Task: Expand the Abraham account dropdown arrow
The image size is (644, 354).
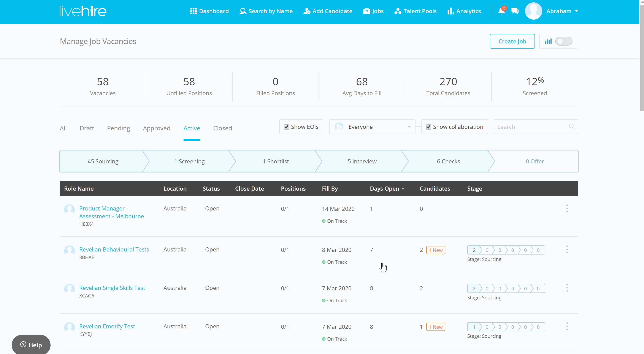Action: tap(576, 11)
